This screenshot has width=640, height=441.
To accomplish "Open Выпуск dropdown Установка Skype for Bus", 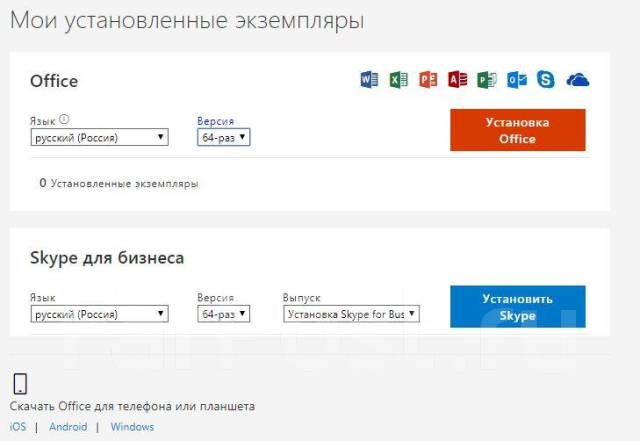I will pos(351,314).
